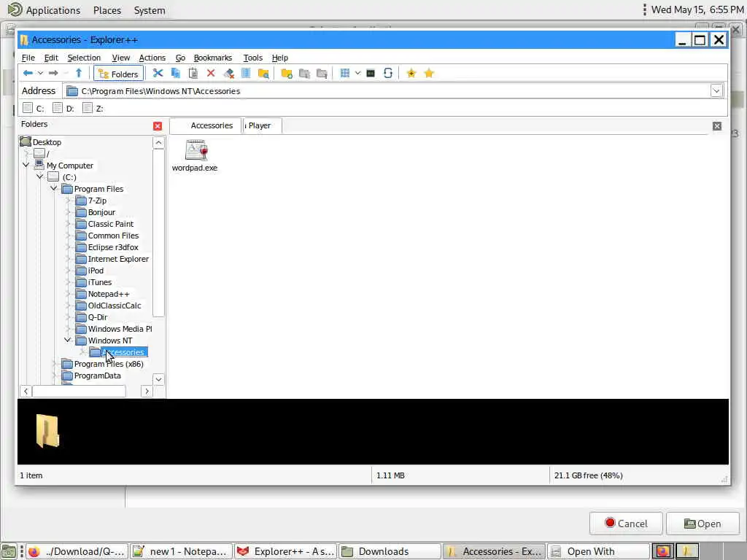747x560 pixels.
Task: Open the Go menu
Action: pos(180,58)
